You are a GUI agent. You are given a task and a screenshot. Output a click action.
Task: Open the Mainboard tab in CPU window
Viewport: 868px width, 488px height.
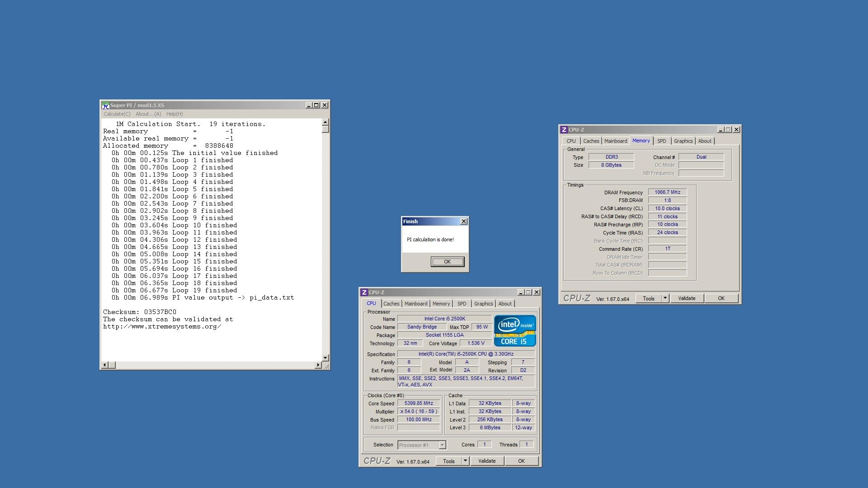[x=415, y=304]
